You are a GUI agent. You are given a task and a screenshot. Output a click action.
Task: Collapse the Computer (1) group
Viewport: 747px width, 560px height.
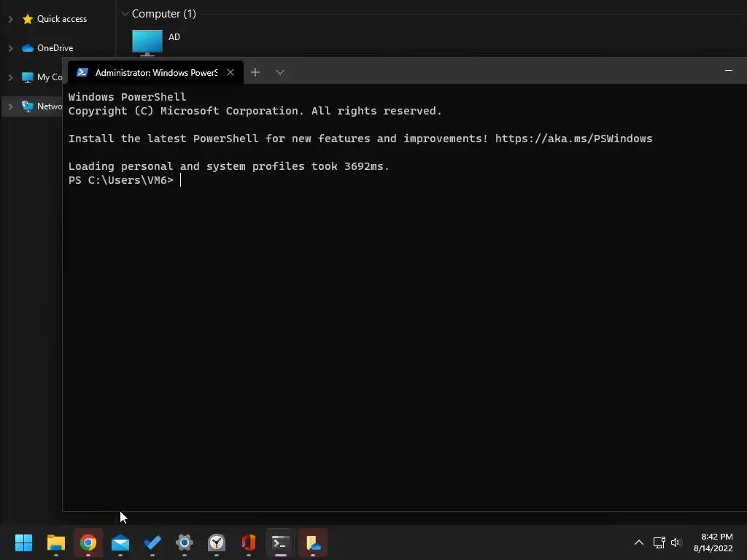tap(125, 14)
